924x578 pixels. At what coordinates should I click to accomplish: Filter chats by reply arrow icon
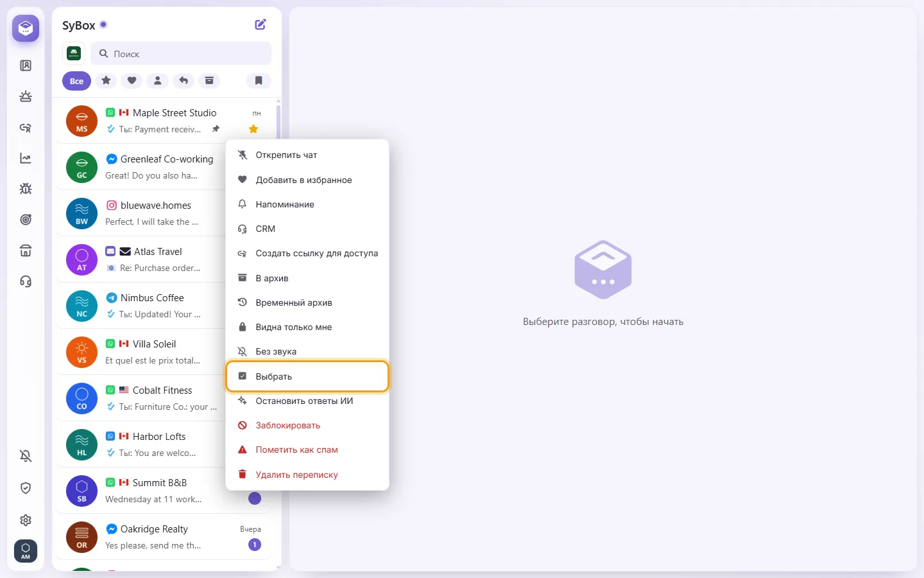coord(184,80)
